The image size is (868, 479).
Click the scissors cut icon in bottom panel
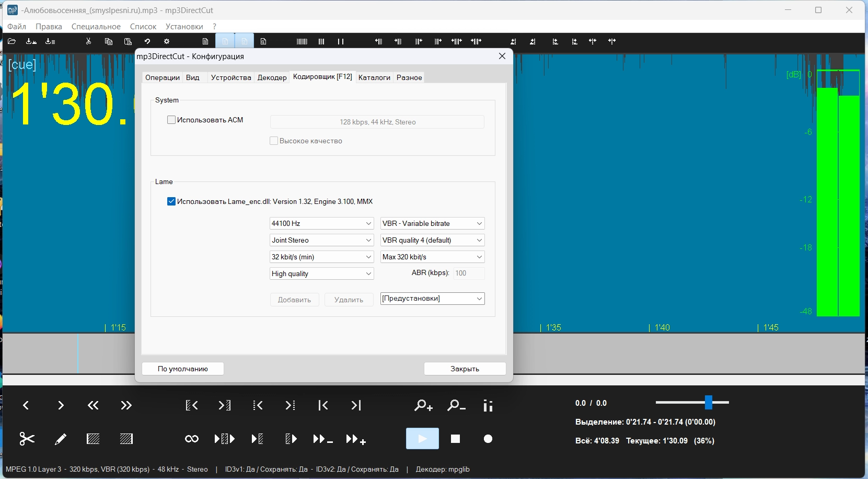[27, 439]
